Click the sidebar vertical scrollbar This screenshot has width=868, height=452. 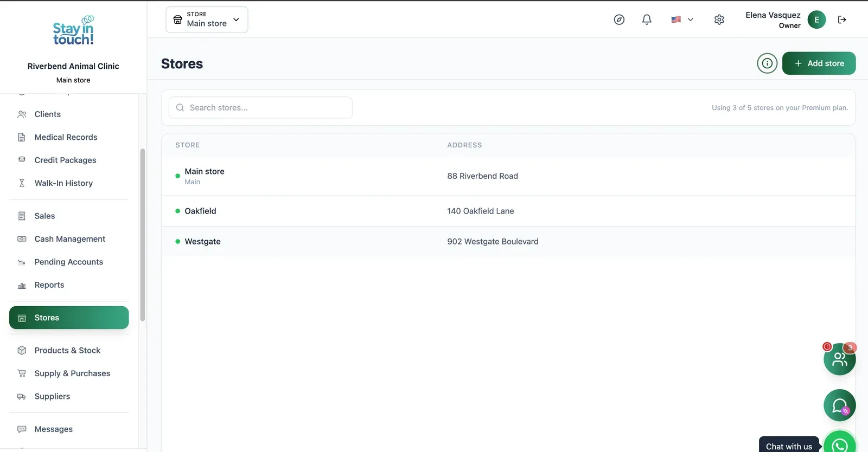pyautogui.click(x=143, y=235)
